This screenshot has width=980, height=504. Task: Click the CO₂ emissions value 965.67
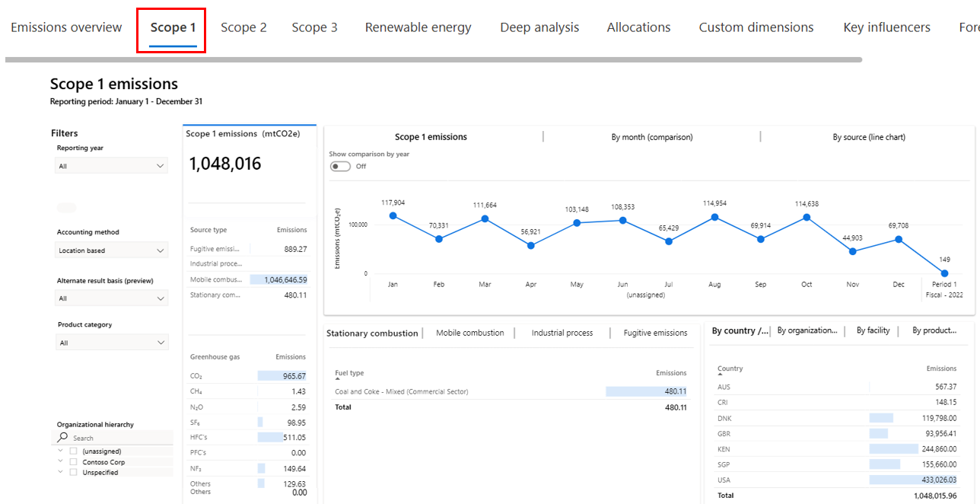click(x=294, y=376)
